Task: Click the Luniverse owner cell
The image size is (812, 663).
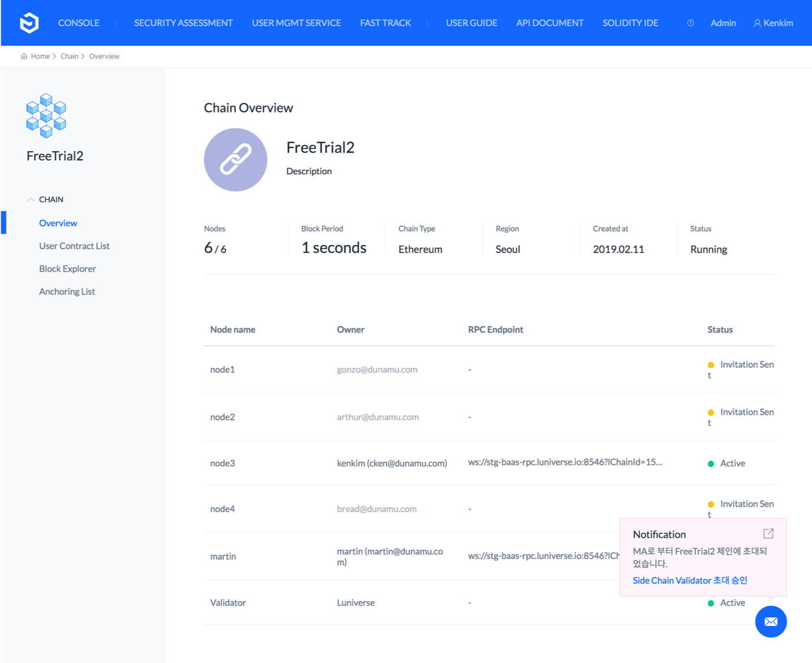Action: pos(356,603)
